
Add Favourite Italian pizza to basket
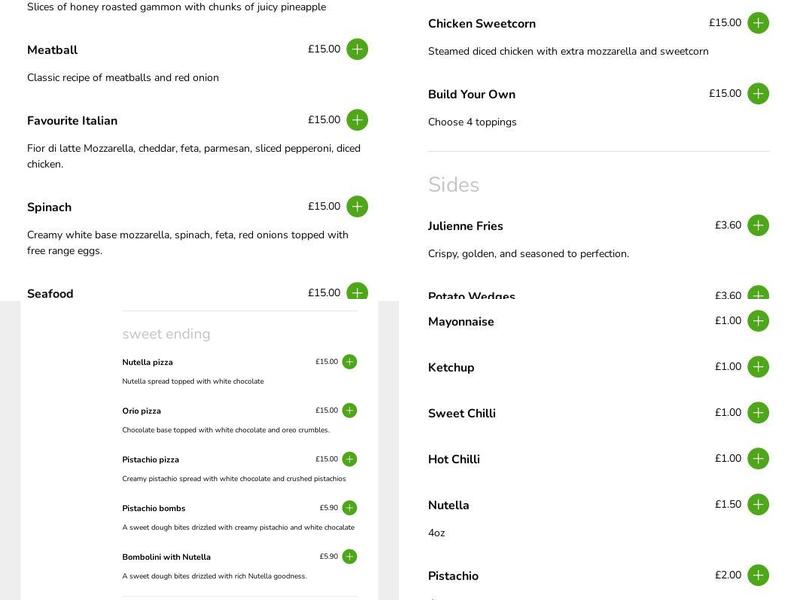point(357,120)
